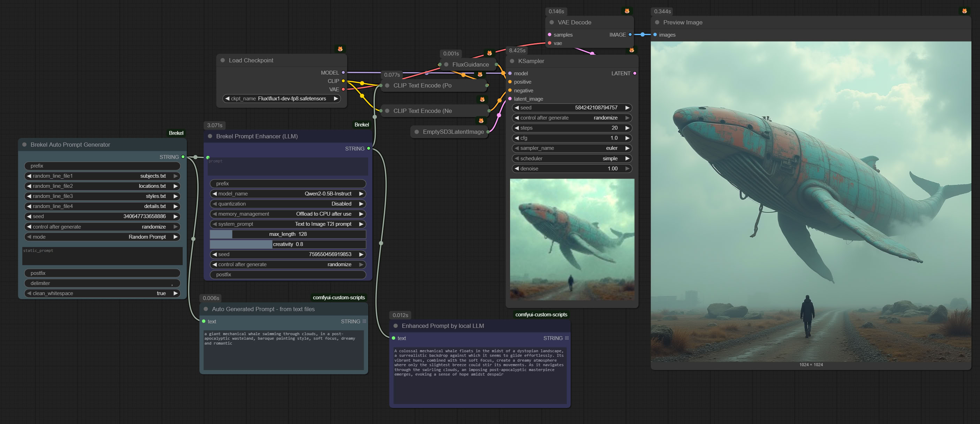The height and width of the screenshot is (424, 980).
Task: Open the ckpt_name checkpoint dropdown
Action: (x=282, y=99)
